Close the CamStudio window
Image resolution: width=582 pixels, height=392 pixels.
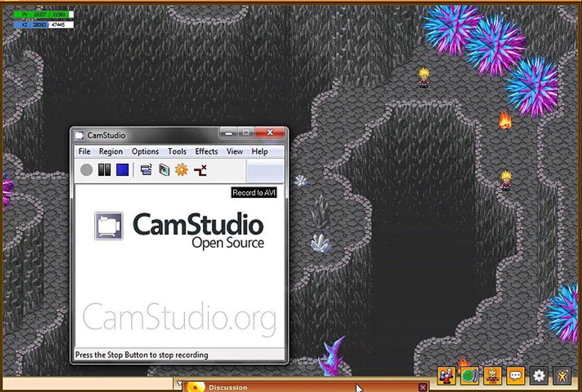tap(270, 132)
